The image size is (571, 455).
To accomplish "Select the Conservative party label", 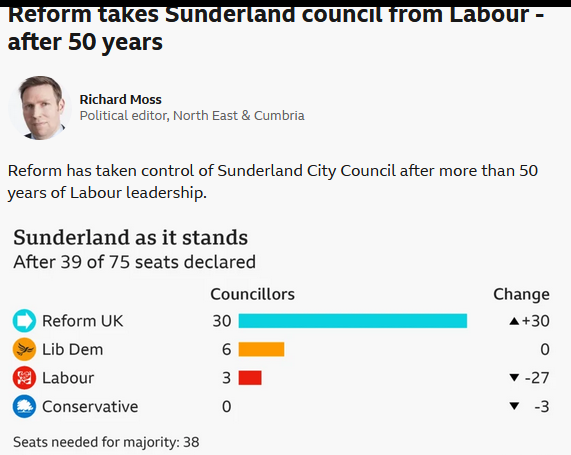I will [x=90, y=407].
